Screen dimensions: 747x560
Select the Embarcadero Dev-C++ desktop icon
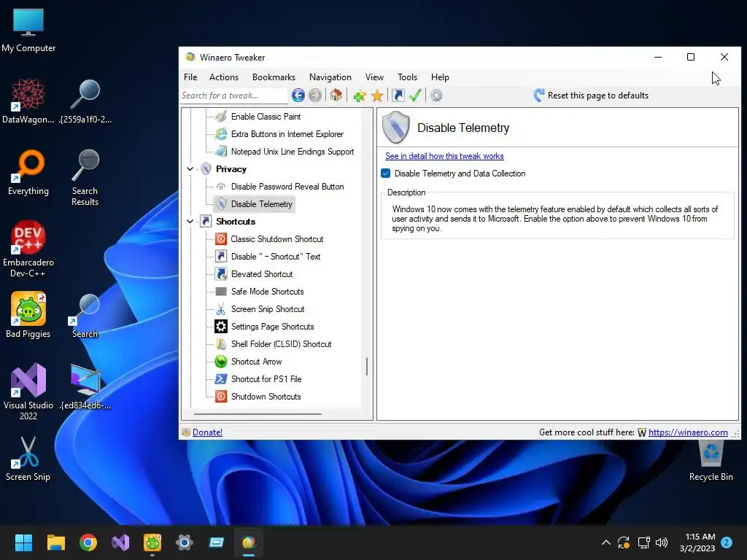28,248
